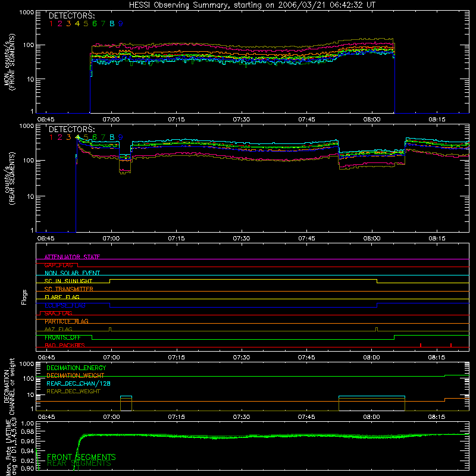Pick detector 9 in the rear segments legend
The width and height of the screenshot is (476, 476).
click(121, 137)
